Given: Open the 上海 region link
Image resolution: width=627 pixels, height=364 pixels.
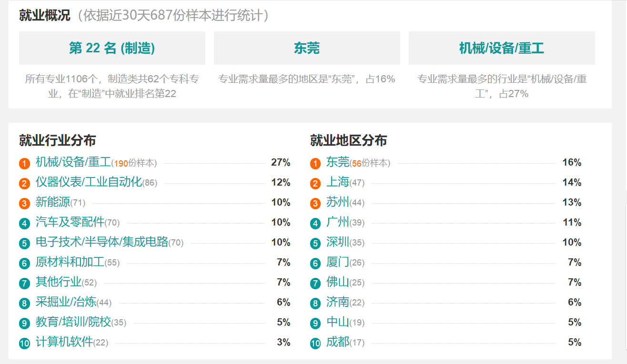Looking at the screenshot, I should coord(338,182).
